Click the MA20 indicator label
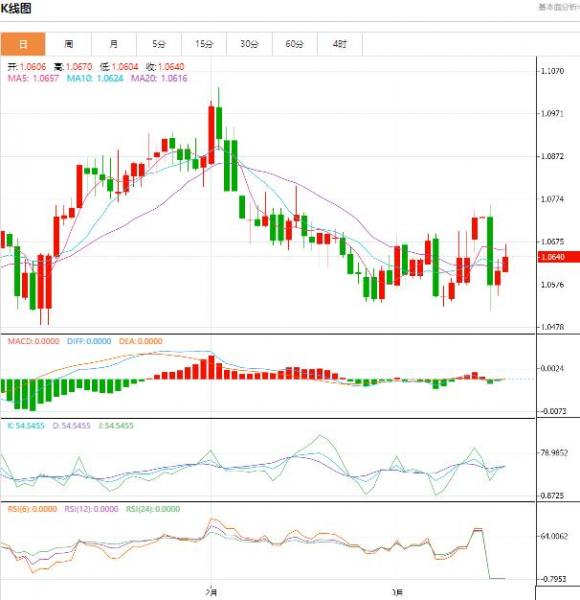 coord(159,78)
